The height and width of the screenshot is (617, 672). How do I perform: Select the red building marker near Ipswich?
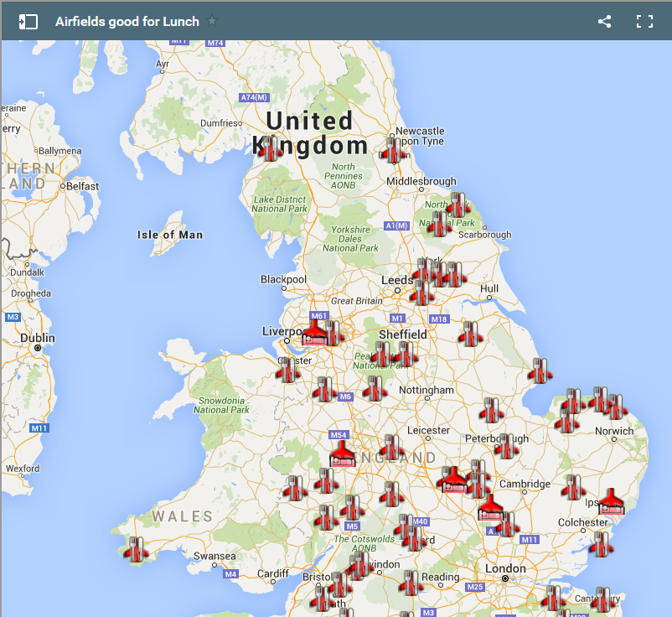coord(611,501)
